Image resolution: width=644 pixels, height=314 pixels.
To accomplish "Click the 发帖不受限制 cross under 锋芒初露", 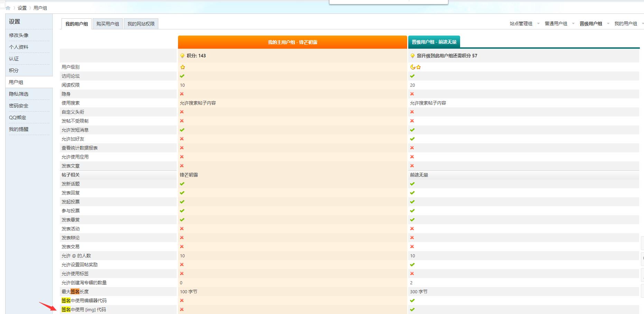I will pyautogui.click(x=182, y=121).
